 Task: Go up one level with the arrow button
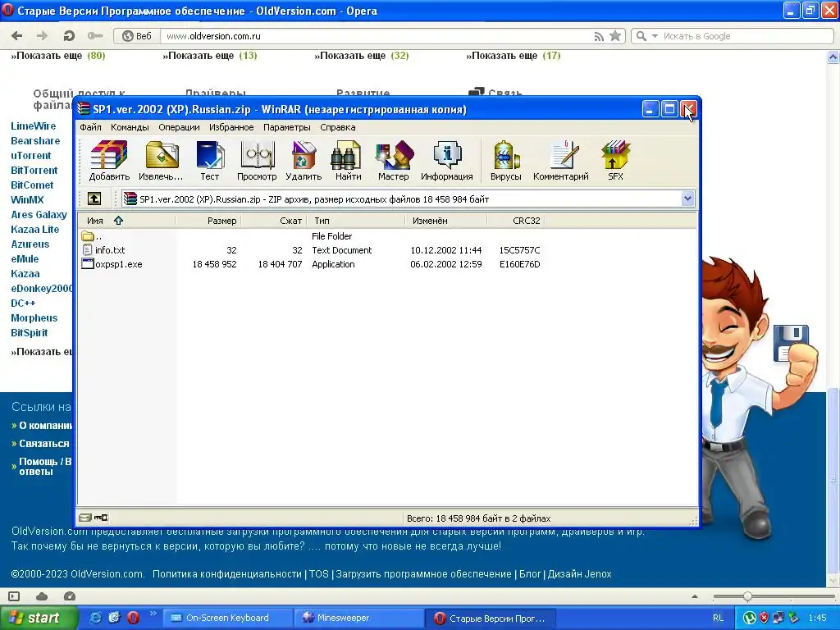[x=94, y=199]
